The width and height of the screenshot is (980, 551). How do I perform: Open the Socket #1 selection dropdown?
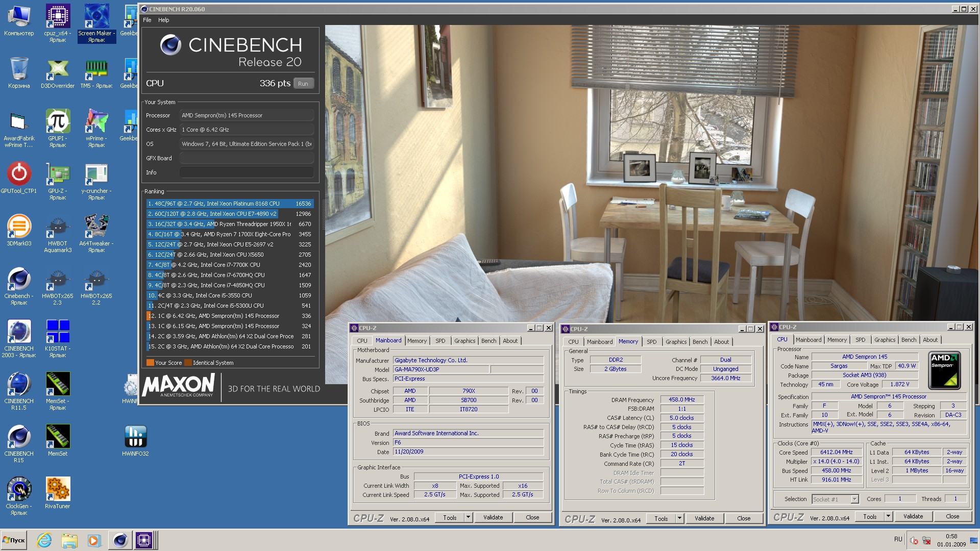(x=836, y=499)
